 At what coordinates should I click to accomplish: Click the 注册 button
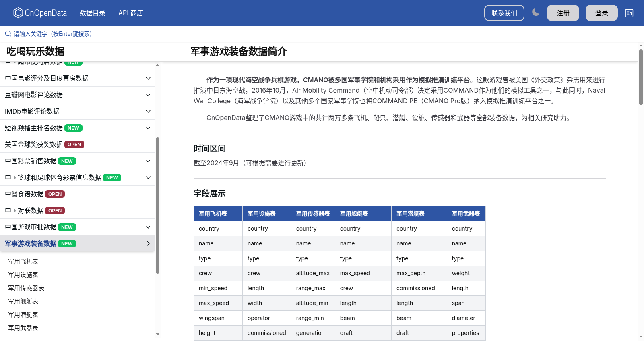pos(563,13)
